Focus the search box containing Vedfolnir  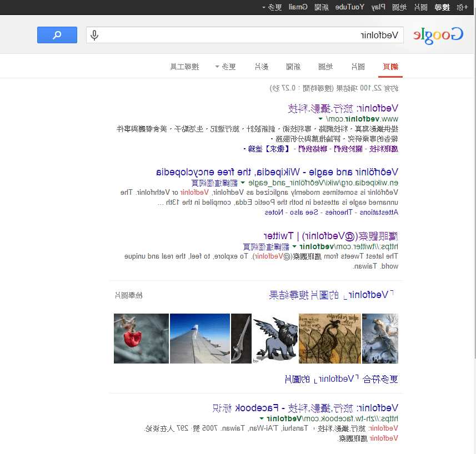coord(245,35)
